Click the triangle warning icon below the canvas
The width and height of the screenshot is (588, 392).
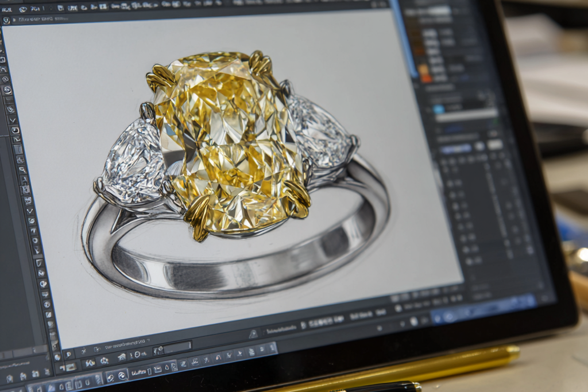tap(253, 333)
